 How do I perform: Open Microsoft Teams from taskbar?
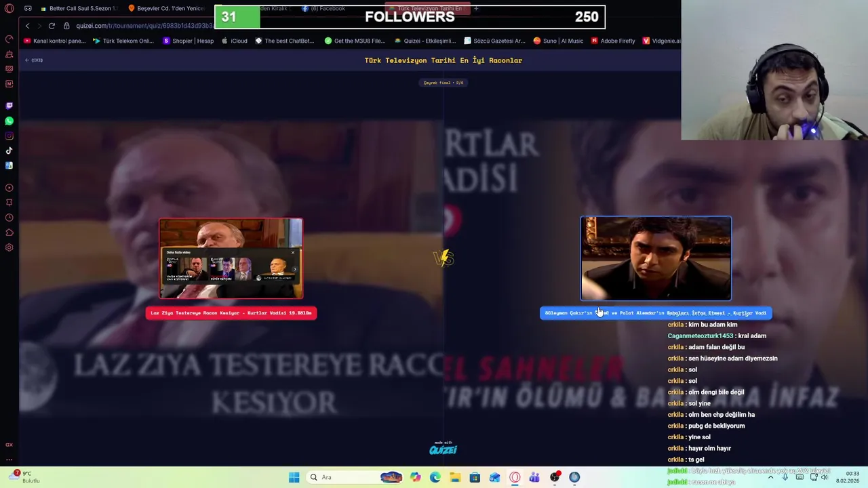[x=534, y=477]
